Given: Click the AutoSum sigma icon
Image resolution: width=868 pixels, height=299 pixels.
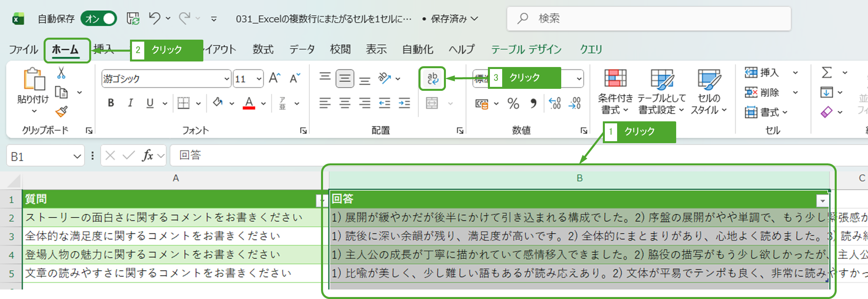Looking at the screenshot, I should pos(826,73).
